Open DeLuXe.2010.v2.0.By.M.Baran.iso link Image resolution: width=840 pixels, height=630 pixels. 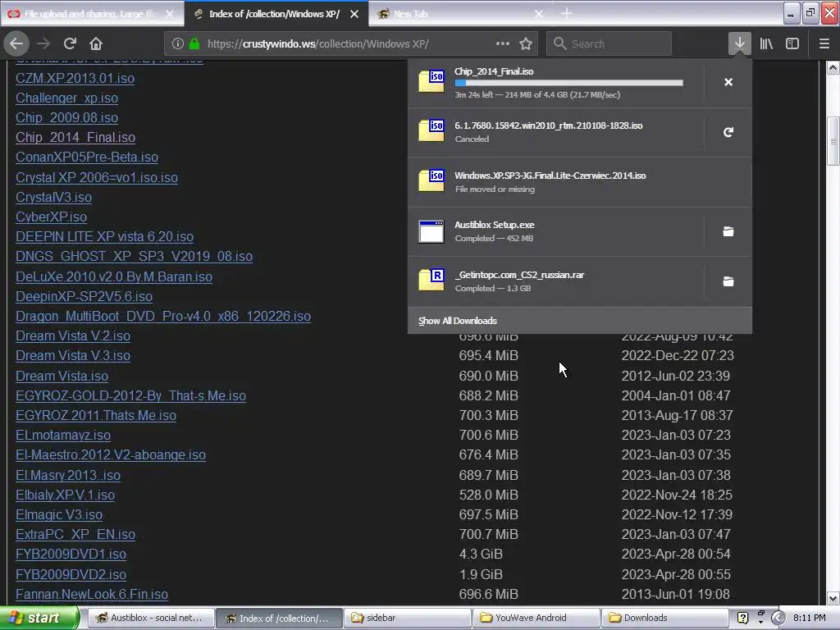(x=114, y=277)
